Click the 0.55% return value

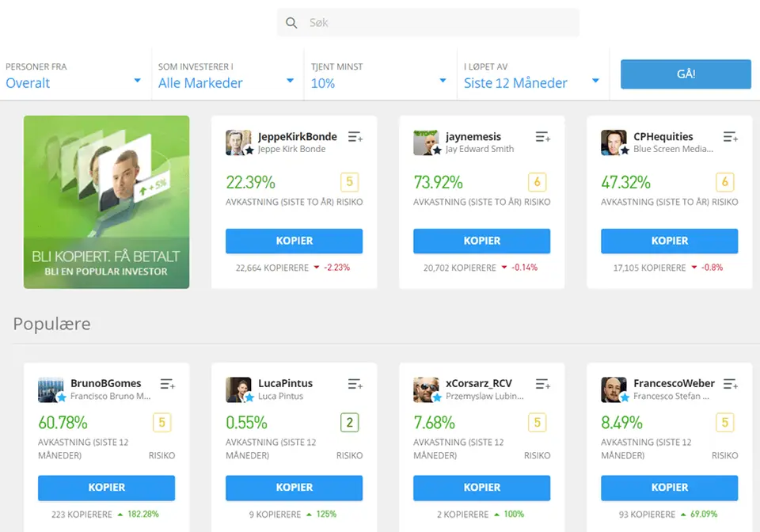[247, 423]
